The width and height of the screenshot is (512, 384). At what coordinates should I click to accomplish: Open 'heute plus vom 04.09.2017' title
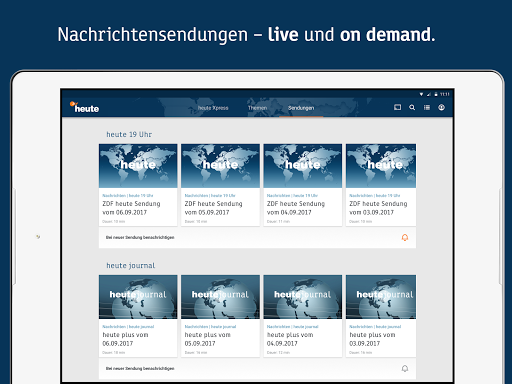[290, 339]
